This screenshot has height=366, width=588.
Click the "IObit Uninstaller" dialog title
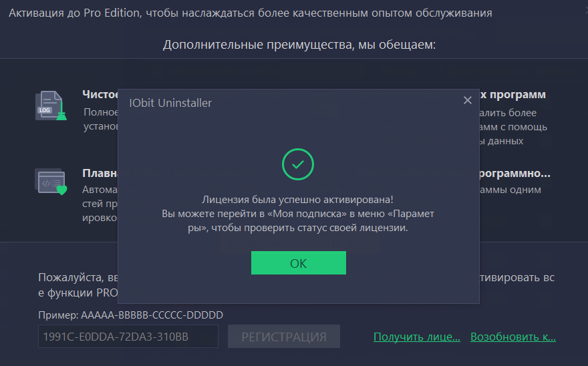tap(170, 103)
